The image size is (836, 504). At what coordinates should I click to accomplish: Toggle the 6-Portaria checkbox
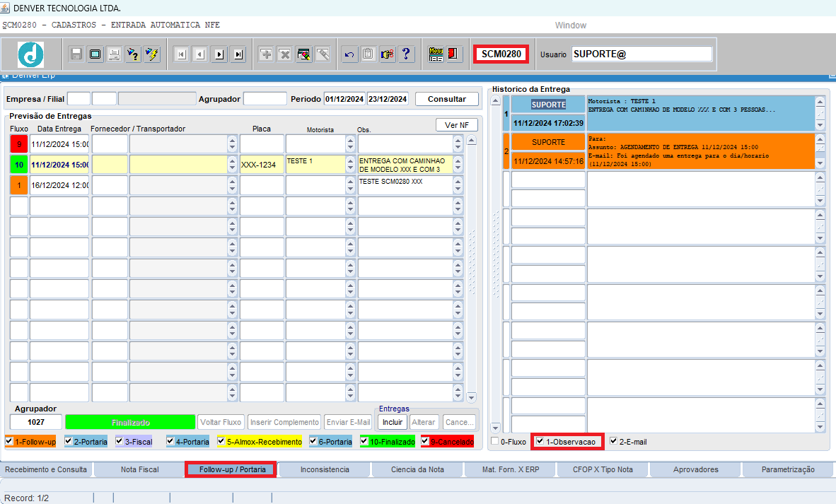click(x=313, y=441)
